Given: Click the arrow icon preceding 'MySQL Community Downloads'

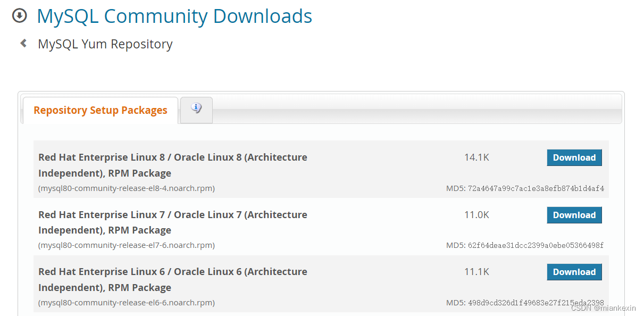Looking at the screenshot, I should pos(19,16).
